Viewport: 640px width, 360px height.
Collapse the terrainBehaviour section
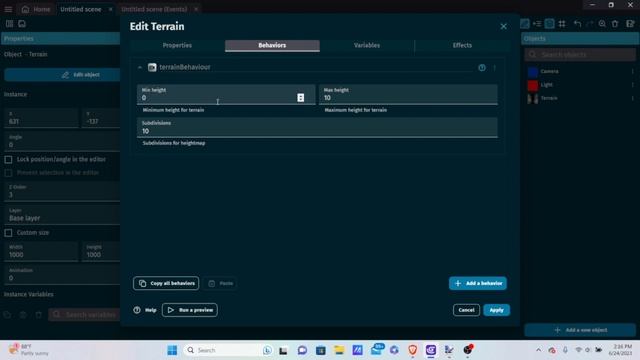click(140, 67)
